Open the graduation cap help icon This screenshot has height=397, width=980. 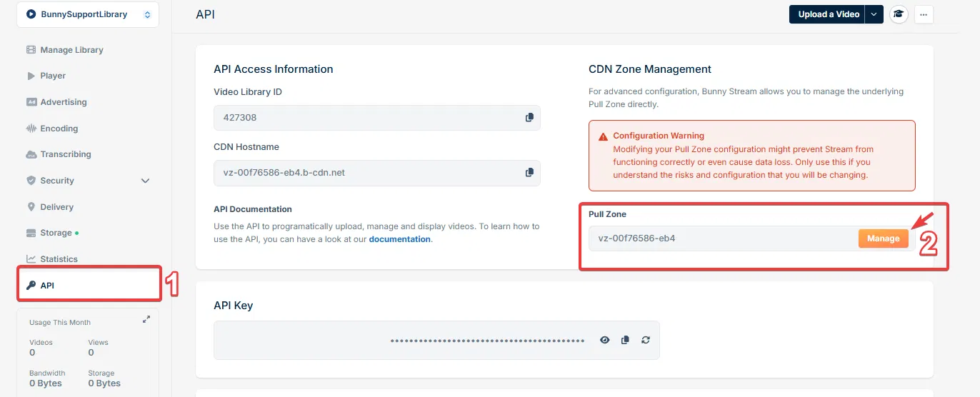point(899,14)
